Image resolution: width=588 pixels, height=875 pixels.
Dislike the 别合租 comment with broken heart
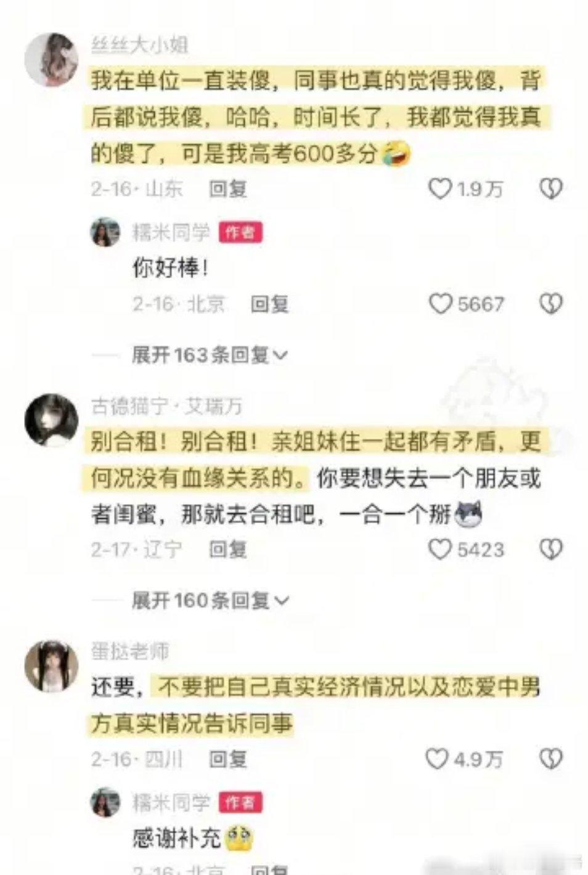[550, 549]
